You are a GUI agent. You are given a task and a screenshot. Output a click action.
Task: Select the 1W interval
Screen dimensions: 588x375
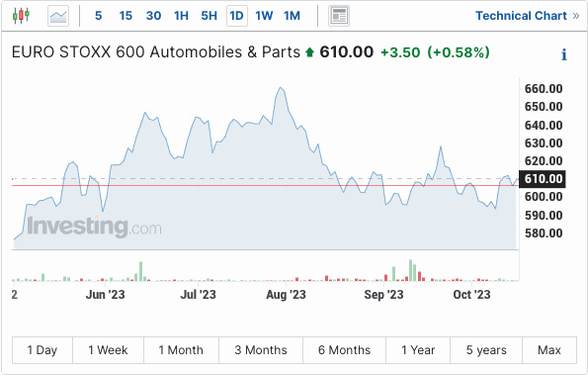(264, 16)
